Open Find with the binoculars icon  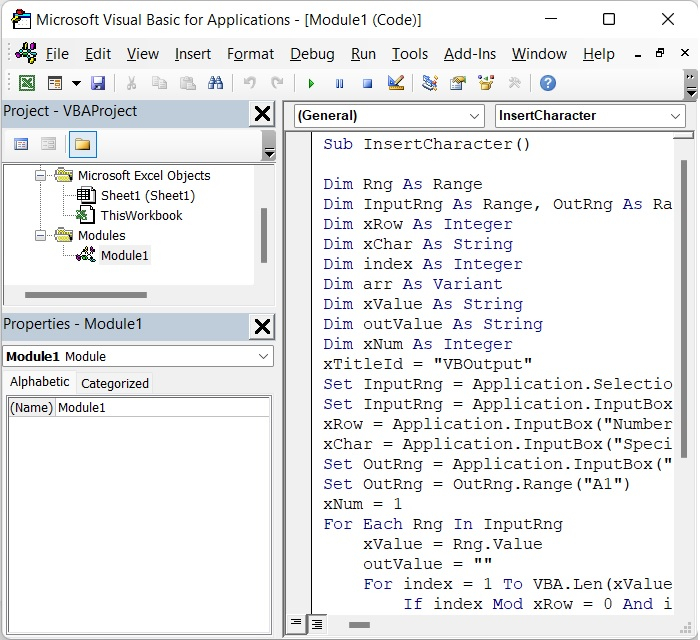[215, 83]
